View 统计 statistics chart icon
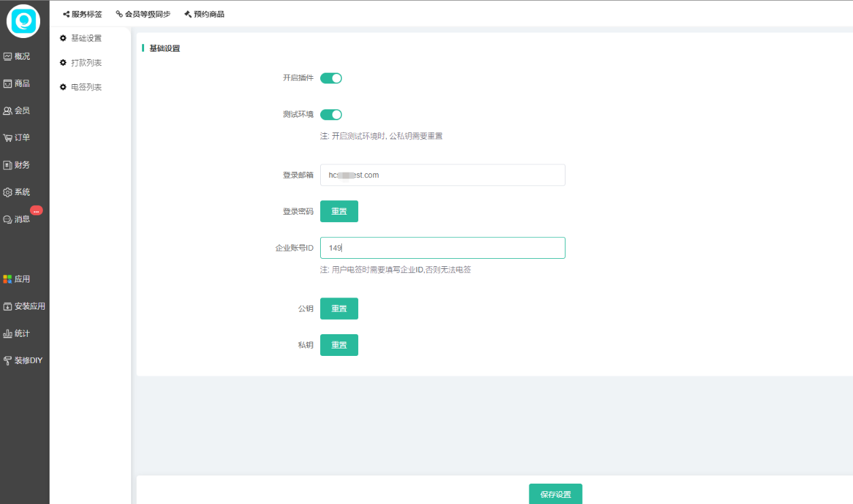The image size is (853, 504). 8,334
